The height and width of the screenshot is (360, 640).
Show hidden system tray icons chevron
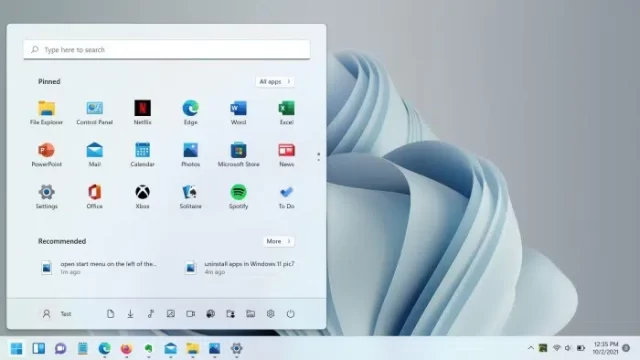(530, 348)
